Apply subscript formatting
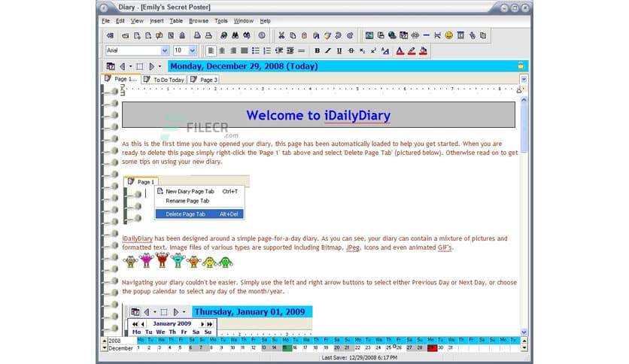Screen dimensions: 629x364 (362, 51)
